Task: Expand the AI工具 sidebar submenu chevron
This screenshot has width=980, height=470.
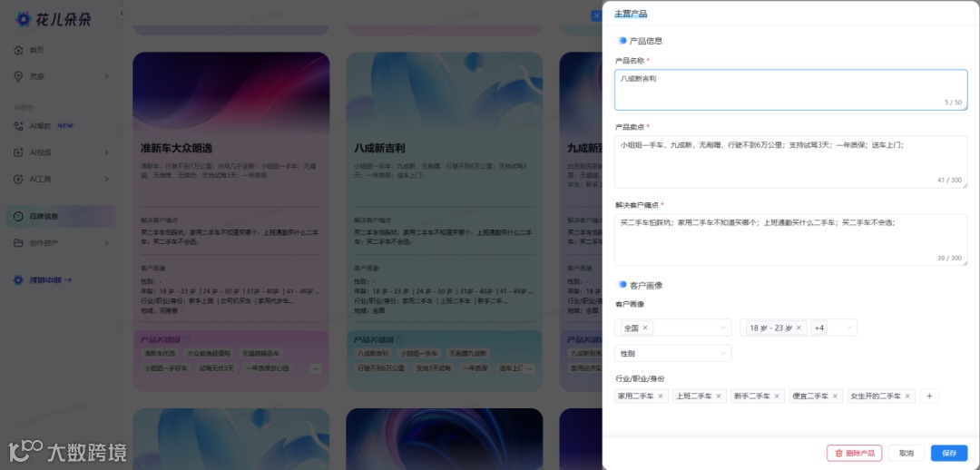Action: [106, 179]
